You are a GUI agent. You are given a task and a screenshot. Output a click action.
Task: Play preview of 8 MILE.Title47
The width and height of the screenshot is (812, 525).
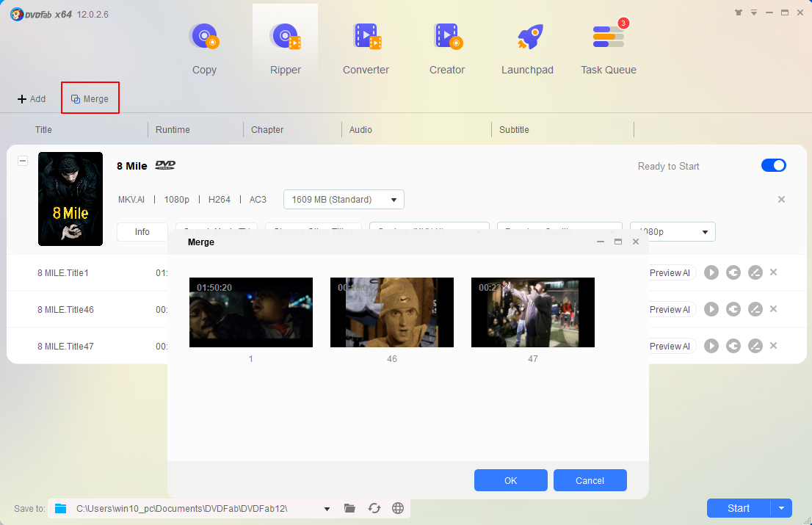coord(711,346)
